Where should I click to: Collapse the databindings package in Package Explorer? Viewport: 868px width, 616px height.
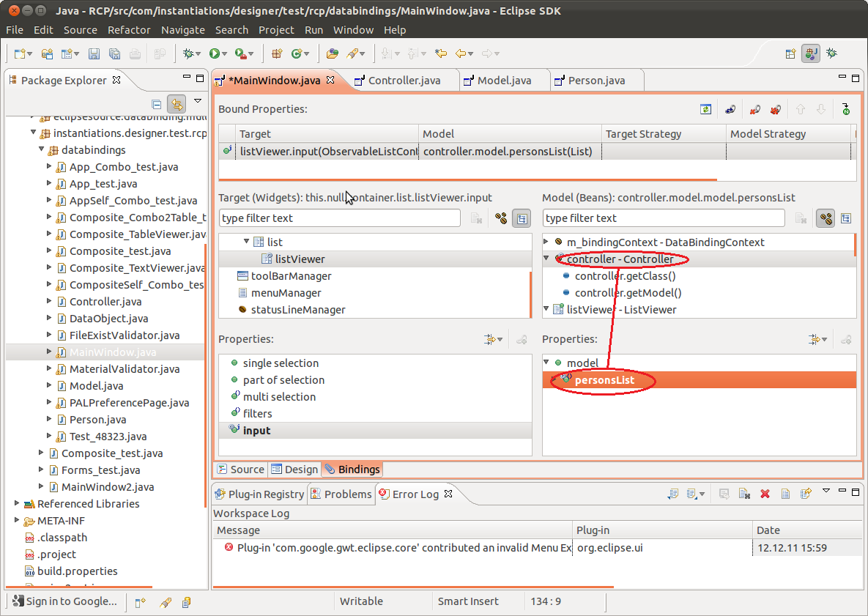[42, 149]
